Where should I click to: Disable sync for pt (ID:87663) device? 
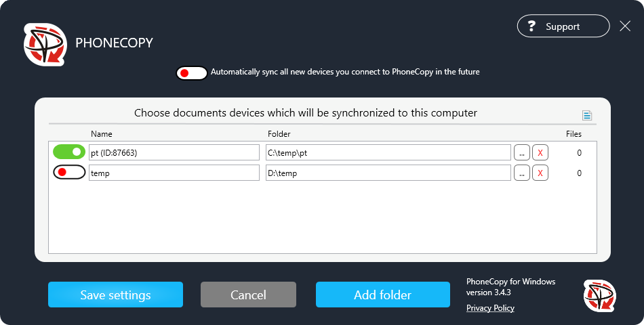[69, 152]
